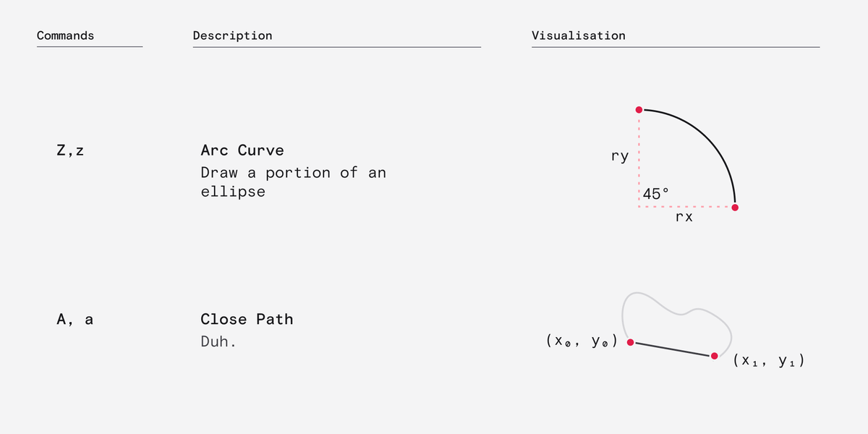The height and width of the screenshot is (434, 868).
Task: Click the (x₀, y₀) coordinate label
Action: tap(582, 341)
